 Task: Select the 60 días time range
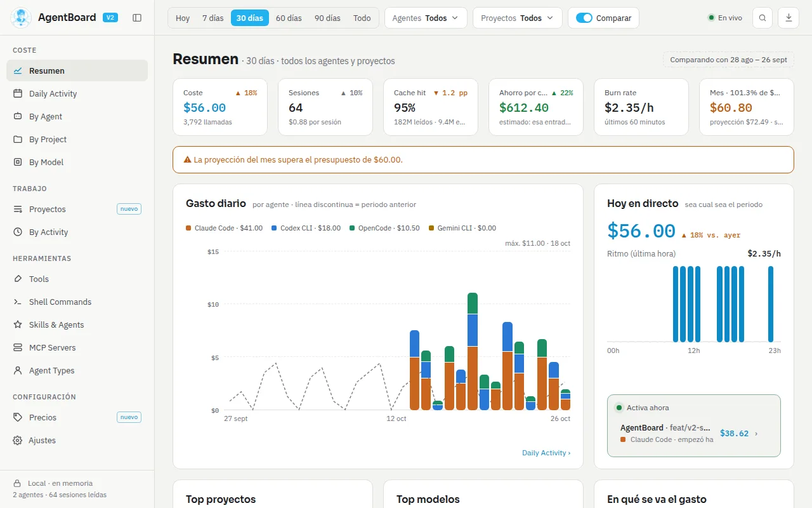(289, 18)
